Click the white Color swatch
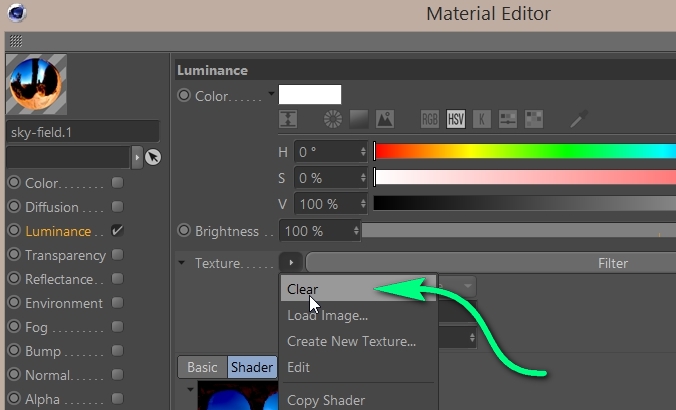 click(309, 95)
